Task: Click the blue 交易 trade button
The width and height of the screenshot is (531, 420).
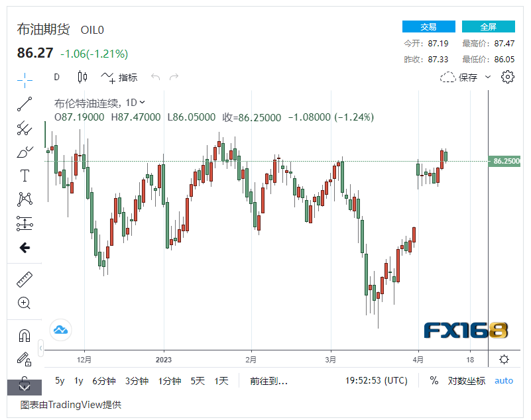Action: tap(428, 26)
